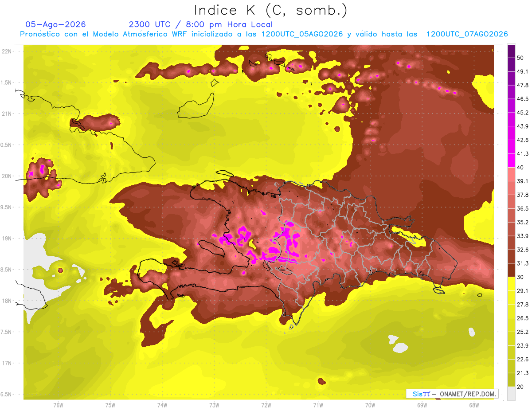Click longitude label "72W"
The width and height of the screenshot is (532, 411).
point(266,405)
